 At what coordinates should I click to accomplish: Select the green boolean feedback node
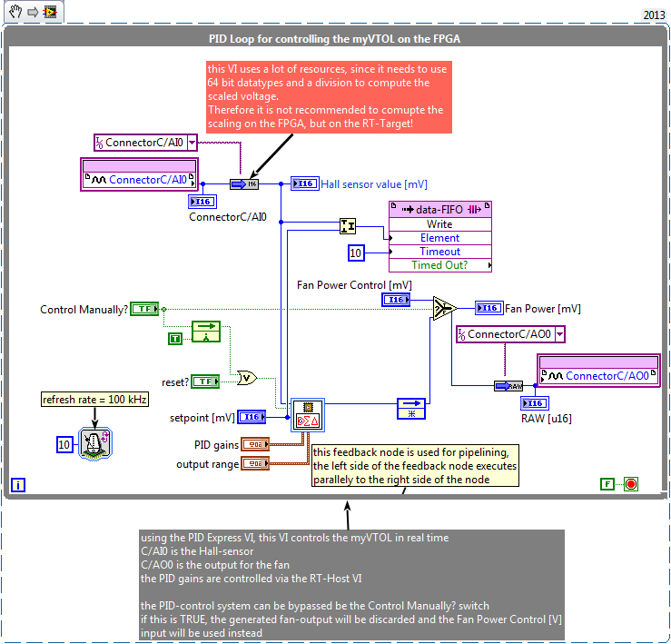point(206,332)
